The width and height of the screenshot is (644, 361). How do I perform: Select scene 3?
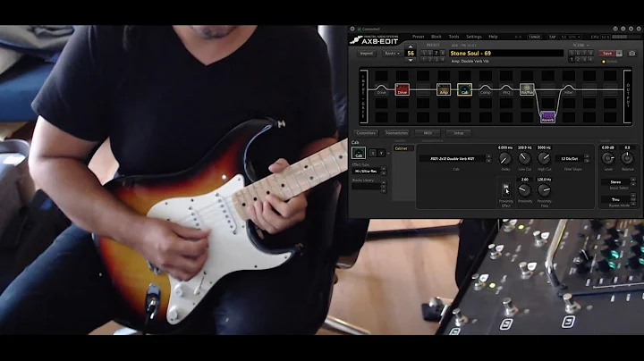[x=584, y=60]
